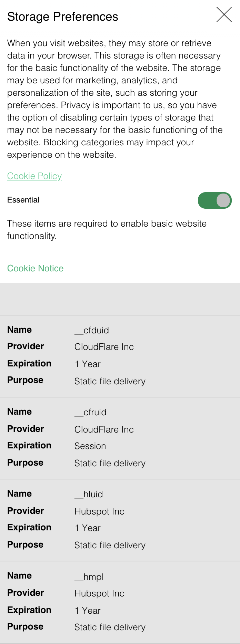
Task: Click Static file delivery purpose for __hmpl
Action: [110, 627]
